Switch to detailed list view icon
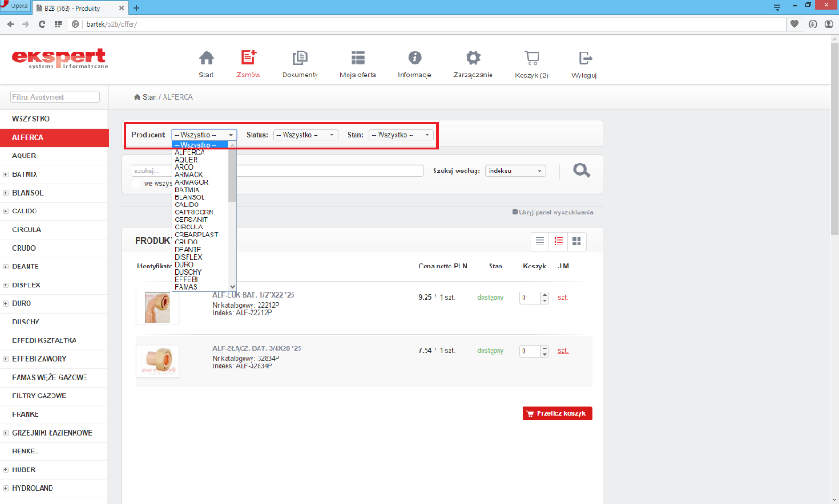This screenshot has width=839, height=504. point(558,242)
